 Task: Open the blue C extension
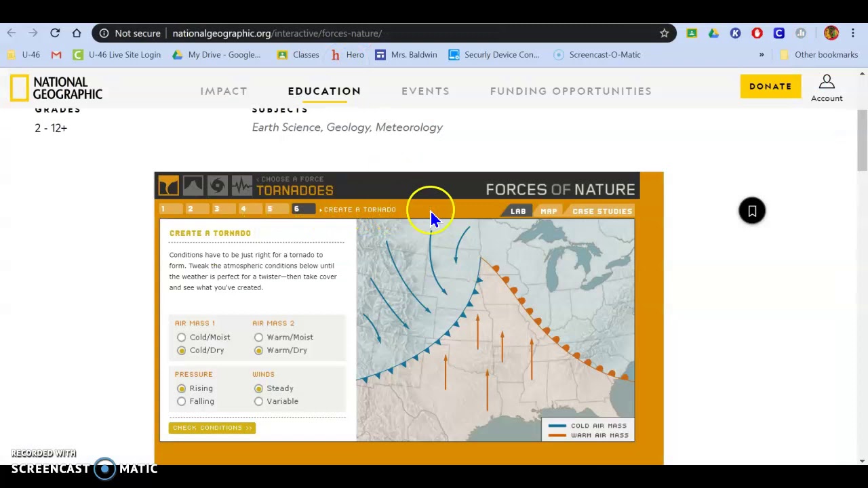click(x=778, y=33)
